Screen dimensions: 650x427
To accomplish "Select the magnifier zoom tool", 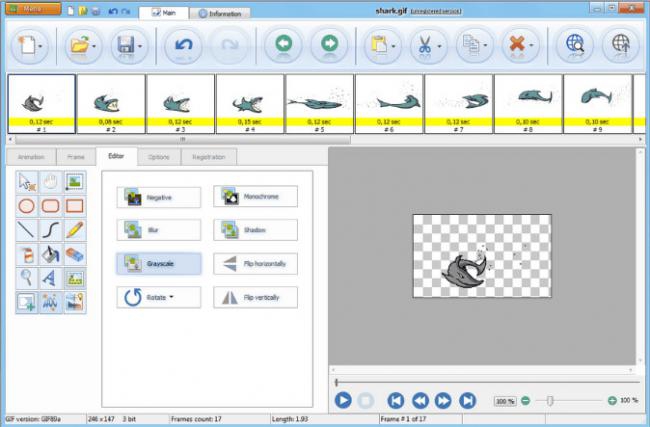I will pos(27,278).
